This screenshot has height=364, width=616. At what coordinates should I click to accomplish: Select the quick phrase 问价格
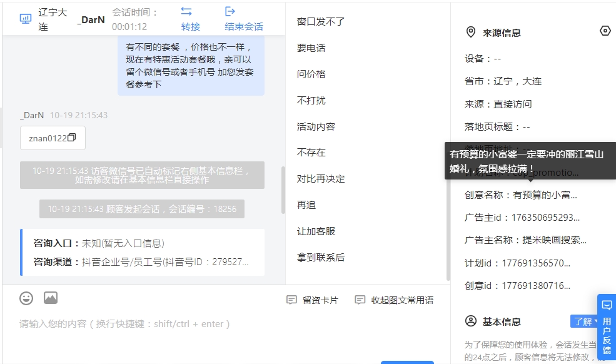(311, 74)
